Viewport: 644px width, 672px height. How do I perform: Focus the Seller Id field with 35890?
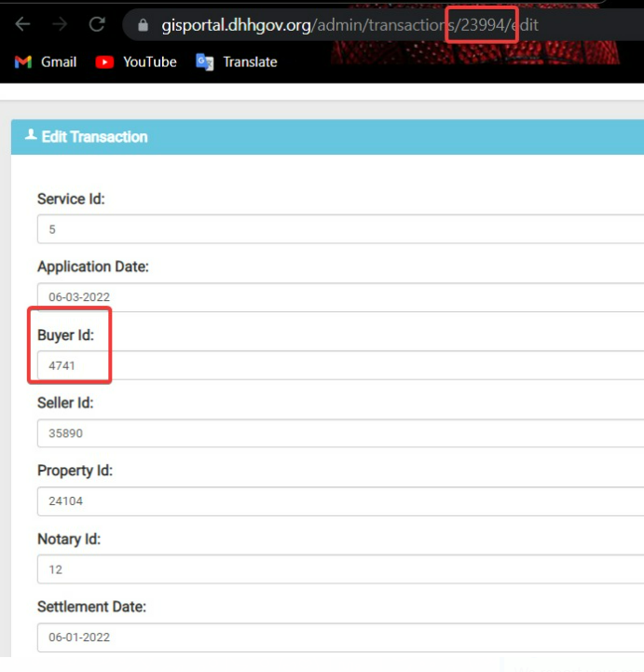coord(340,432)
